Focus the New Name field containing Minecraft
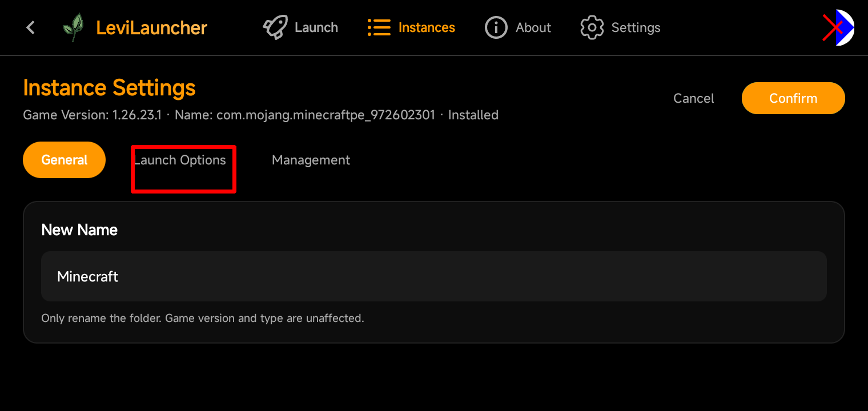Screen dimensions: 868x411 [x=434, y=276]
